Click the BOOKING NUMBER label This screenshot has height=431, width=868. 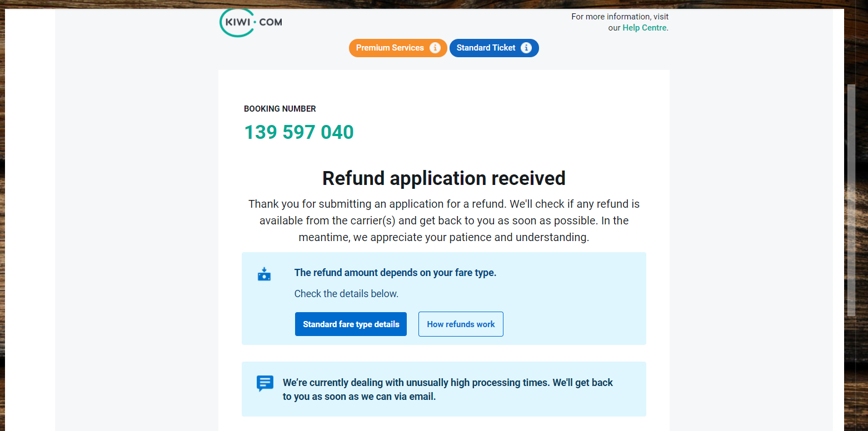(280, 108)
